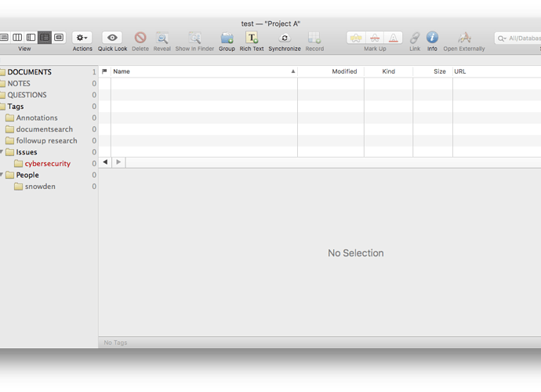Click the folder icon beside followup research
The image size is (541, 392).
tap(10, 141)
